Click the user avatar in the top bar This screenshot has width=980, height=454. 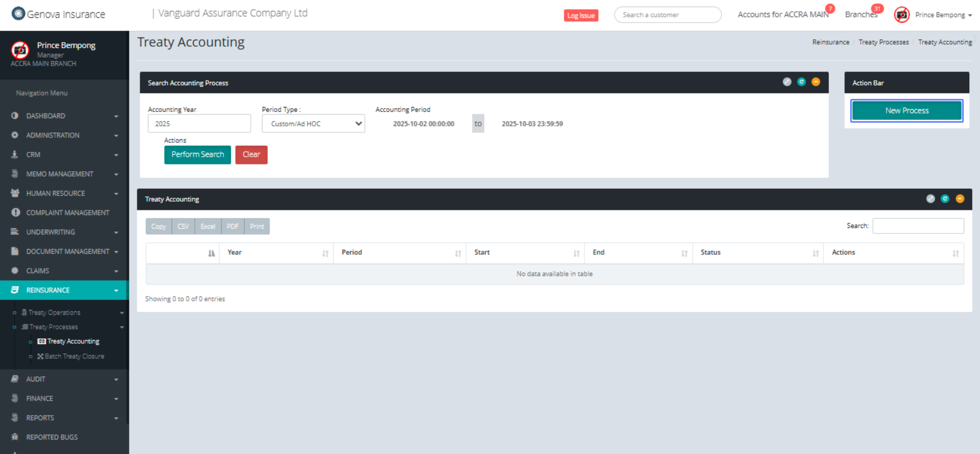click(x=901, y=15)
